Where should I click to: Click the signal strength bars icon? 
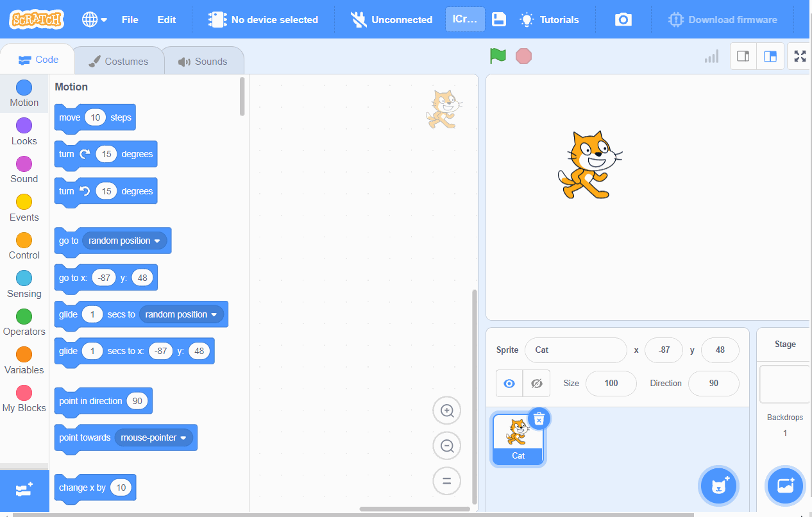(x=711, y=56)
